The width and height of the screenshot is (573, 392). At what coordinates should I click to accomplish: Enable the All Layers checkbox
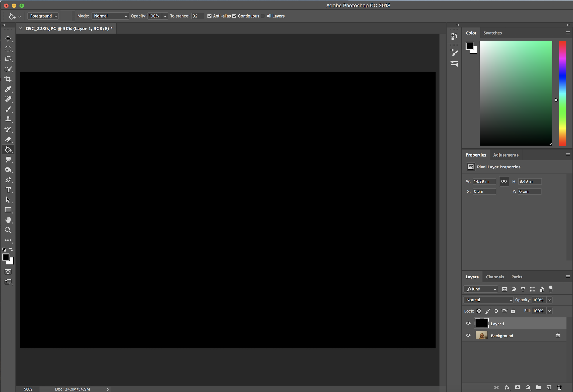pos(263,16)
